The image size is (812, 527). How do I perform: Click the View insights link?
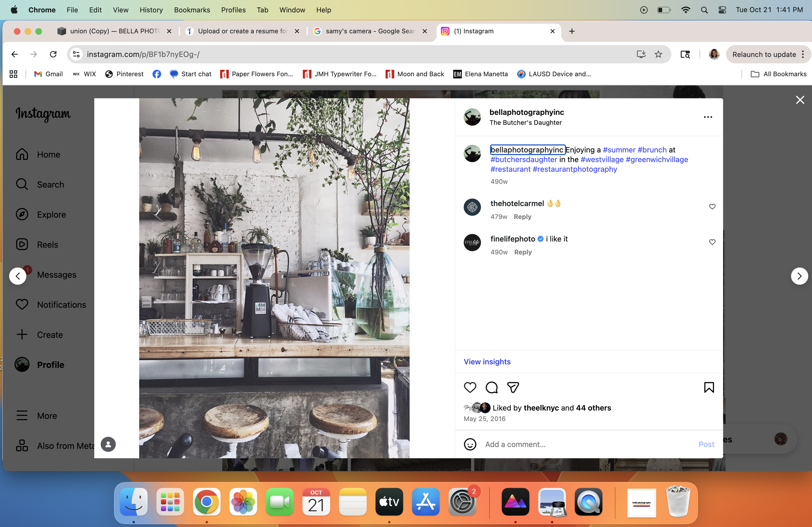tap(487, 362)
